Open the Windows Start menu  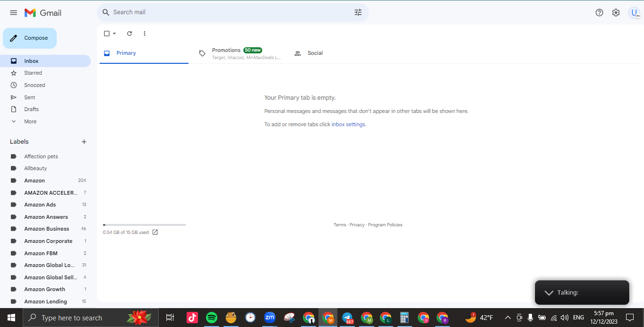click(11, 318)
